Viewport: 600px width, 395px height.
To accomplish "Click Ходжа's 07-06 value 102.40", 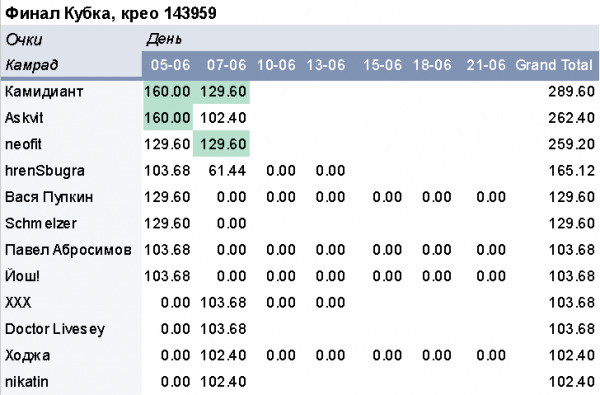I will click(223, 356).
